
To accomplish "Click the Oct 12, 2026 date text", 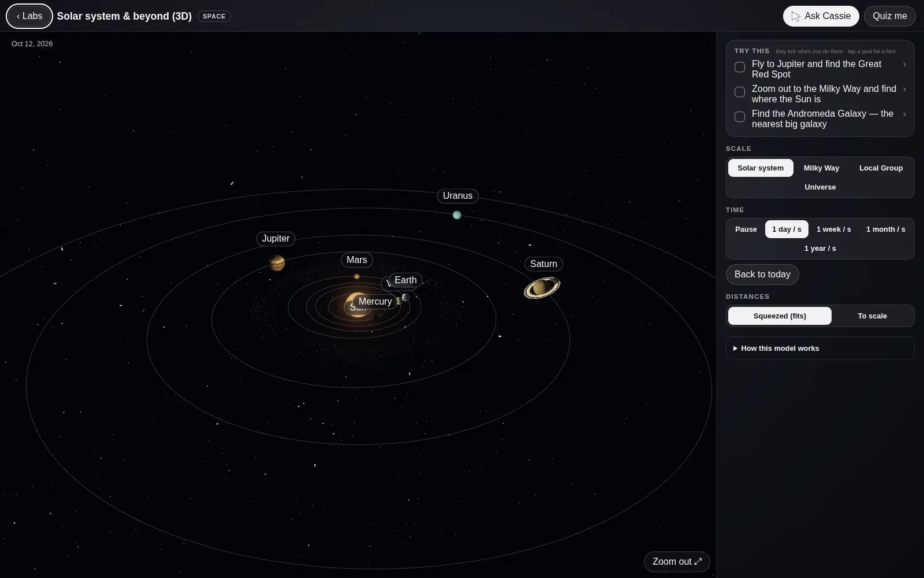I will (32, 44).
